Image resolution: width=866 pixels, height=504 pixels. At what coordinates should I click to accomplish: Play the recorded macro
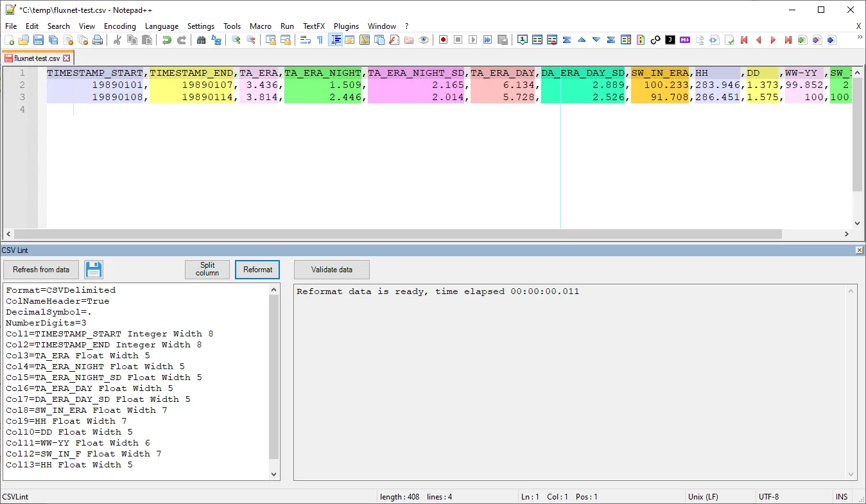(x=472, y=39)
